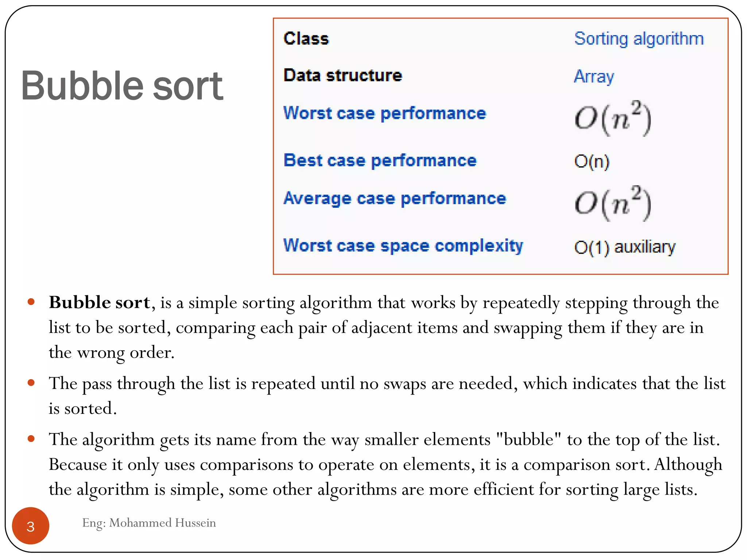This screenshot has height=560, width=747.
Task: Open the Sorting algorithm link
Action: click(639, 39)
